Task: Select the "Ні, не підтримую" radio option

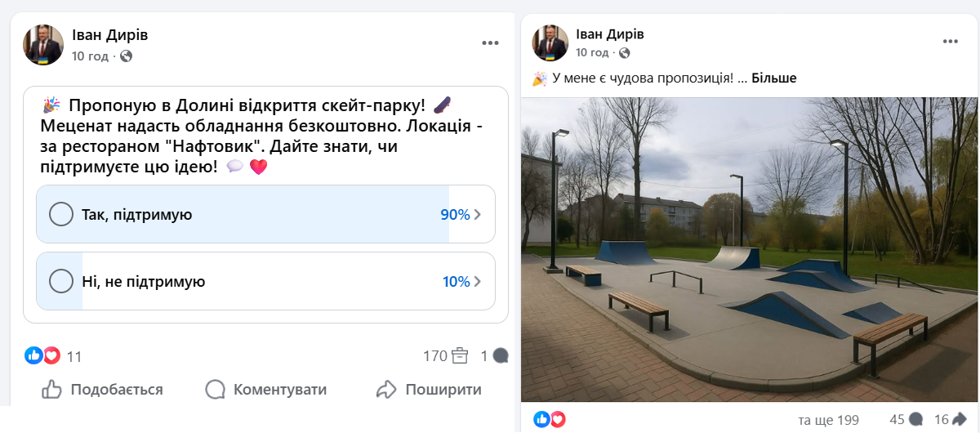Action: pos(62,281)
